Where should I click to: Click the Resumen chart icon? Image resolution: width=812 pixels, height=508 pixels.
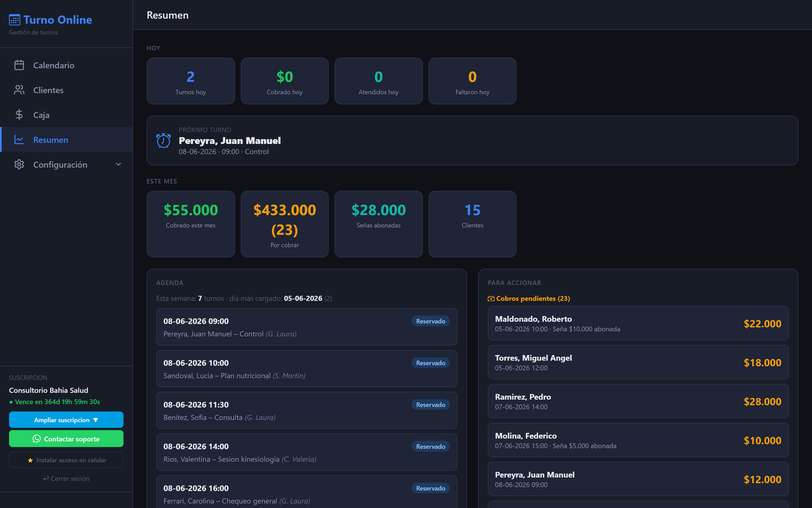pos(19,140)
